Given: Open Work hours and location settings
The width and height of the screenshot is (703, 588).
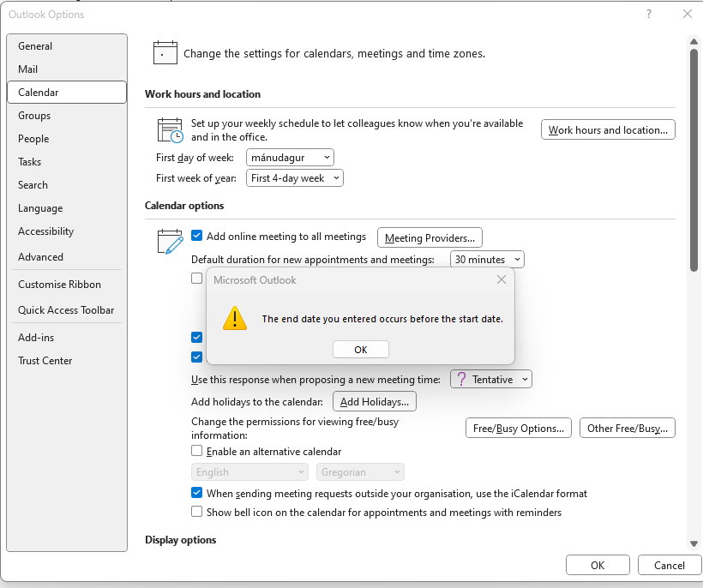Looking at the screenshot, I should (x=608, y=130).
